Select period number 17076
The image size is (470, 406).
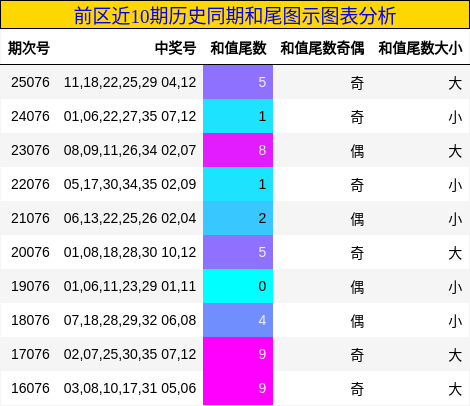click(x=30, y=354)
